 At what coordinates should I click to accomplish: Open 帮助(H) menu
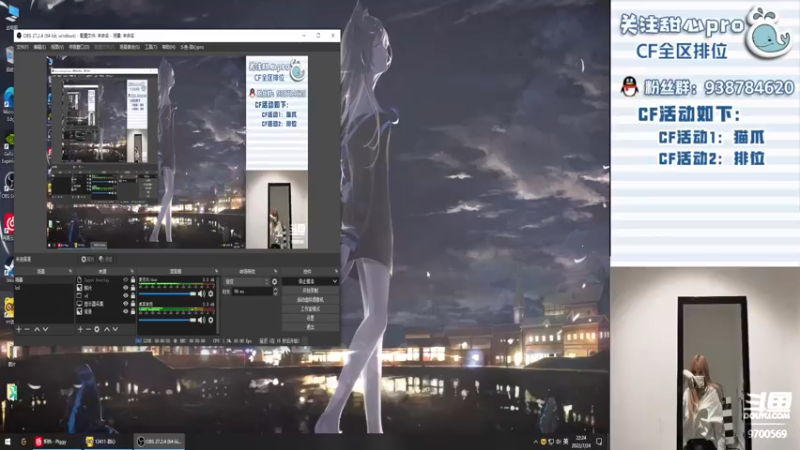point(168,47)
